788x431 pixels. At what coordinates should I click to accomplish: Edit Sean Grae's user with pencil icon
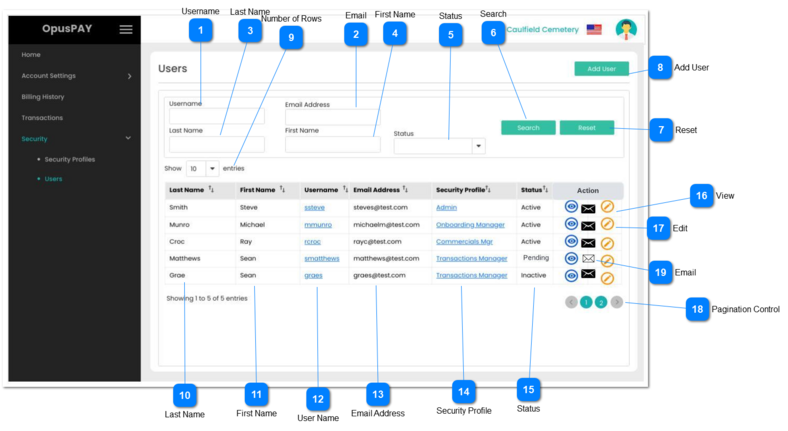pyautogui.click(x=607, y=277)
